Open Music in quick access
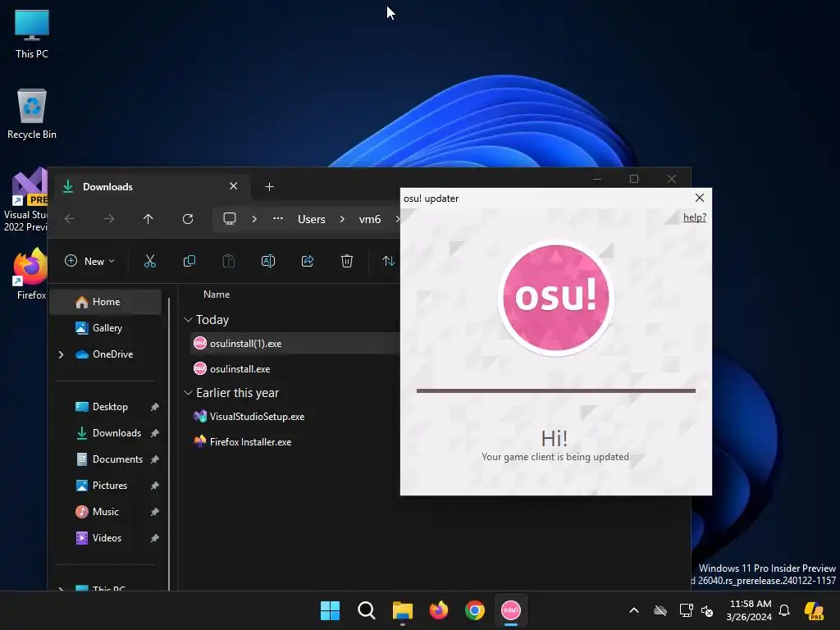Image resolution: width=840 pixels, height=630 pixels. coord(106,512)
